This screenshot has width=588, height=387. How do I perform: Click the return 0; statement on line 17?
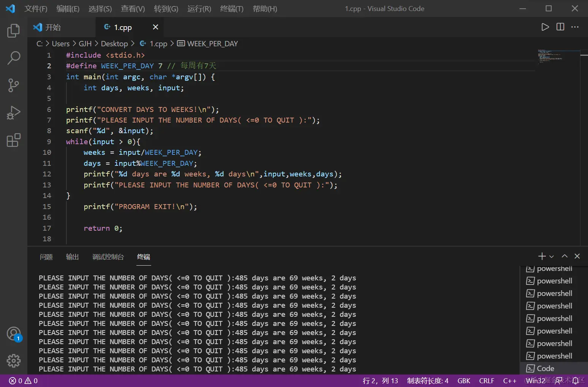tap(103, 228)
